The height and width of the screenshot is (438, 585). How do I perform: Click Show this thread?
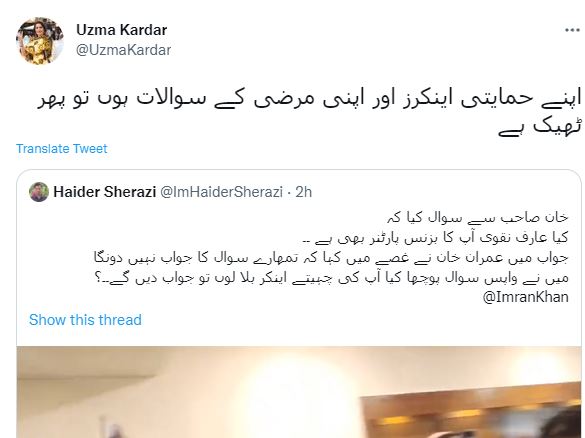click(x=85, y=320)
